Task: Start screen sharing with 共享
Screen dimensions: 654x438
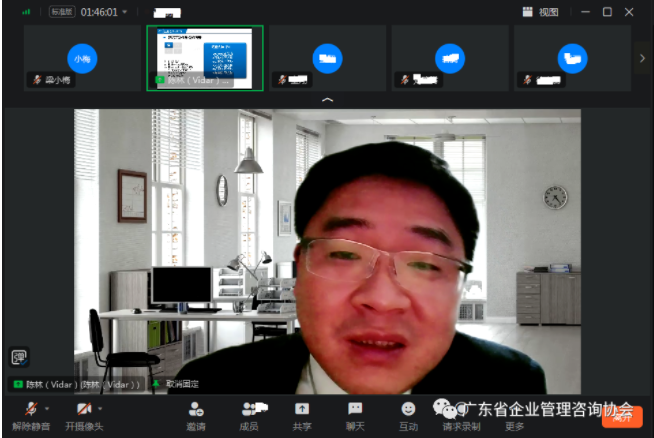Action: coord(302,409)
